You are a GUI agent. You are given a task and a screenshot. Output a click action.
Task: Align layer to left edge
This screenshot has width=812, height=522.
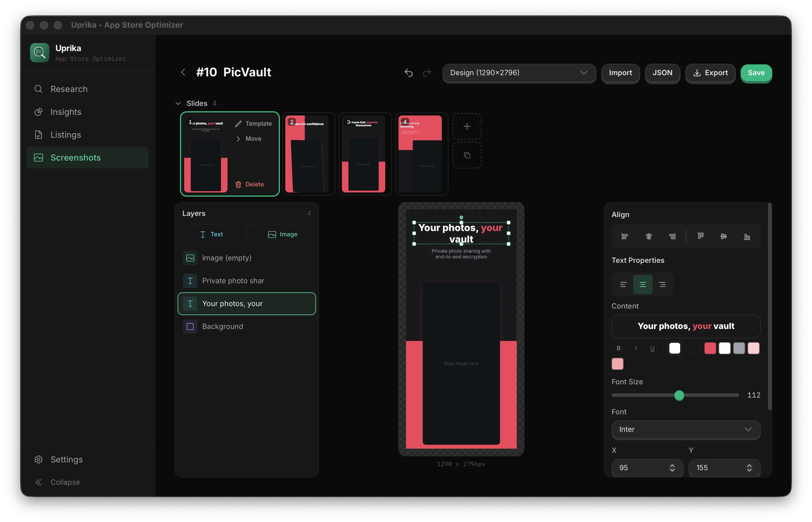point(624,236)
